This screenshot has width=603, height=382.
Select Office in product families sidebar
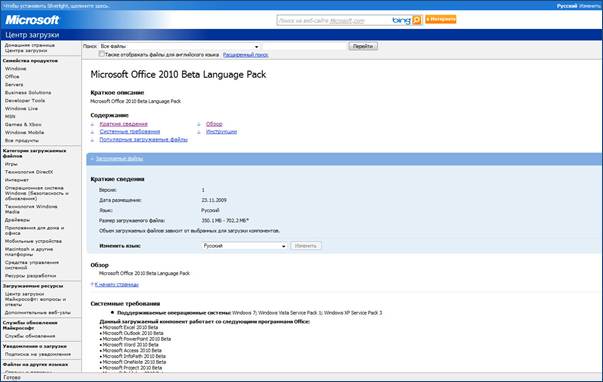click(12, 77)
